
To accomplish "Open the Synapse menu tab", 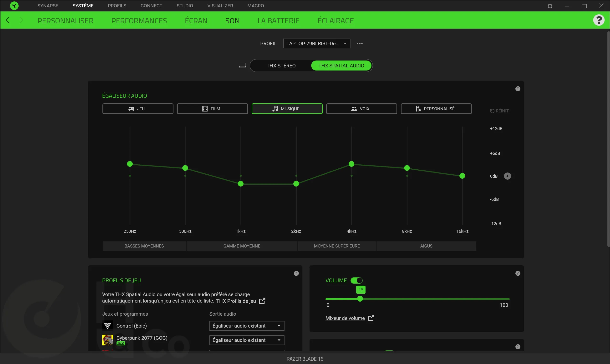I will 48,6.
